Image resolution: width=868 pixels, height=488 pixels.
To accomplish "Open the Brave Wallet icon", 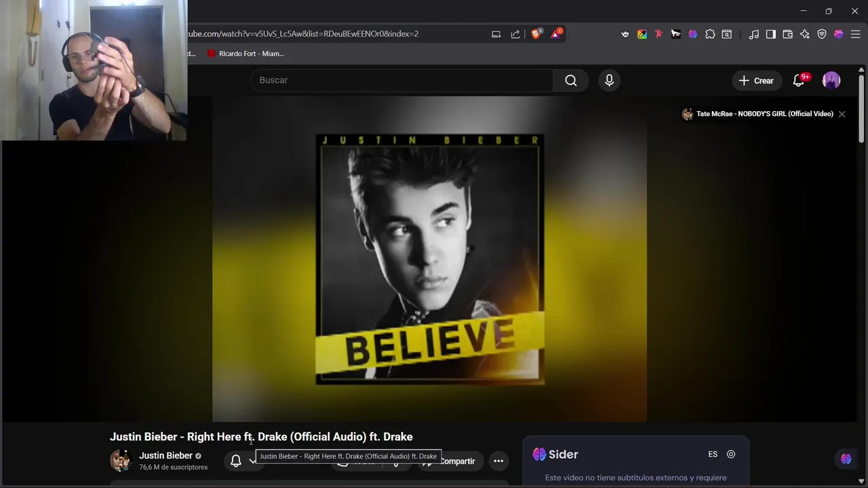I will coord(788,34).
